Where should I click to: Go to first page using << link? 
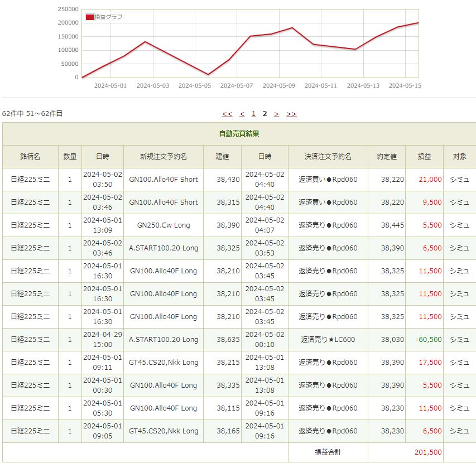pos(227,114)
